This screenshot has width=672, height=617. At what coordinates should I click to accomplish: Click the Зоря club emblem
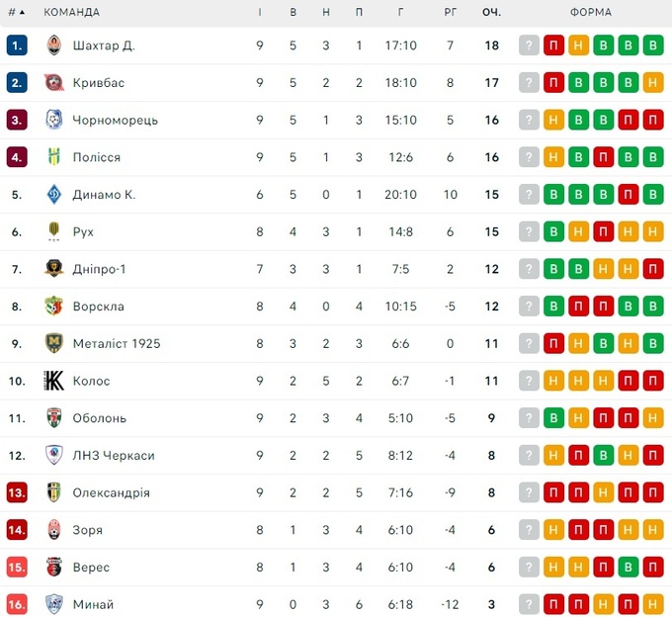54,530
